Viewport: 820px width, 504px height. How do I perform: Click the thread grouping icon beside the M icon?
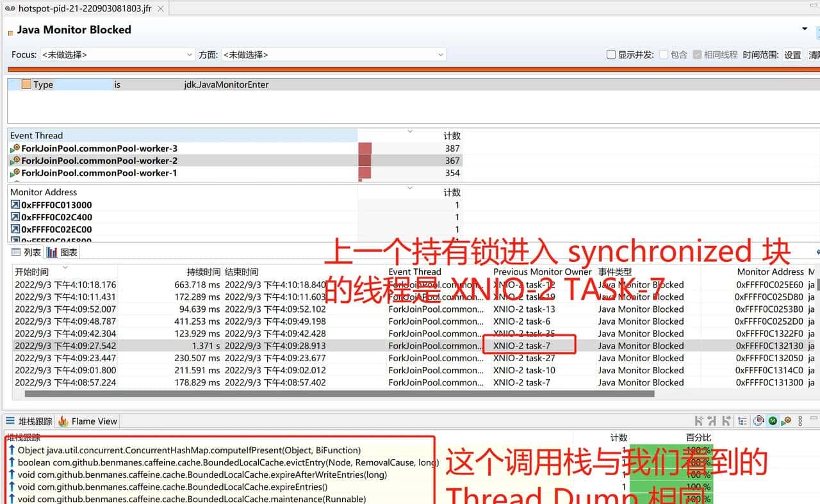coord(786,421)
